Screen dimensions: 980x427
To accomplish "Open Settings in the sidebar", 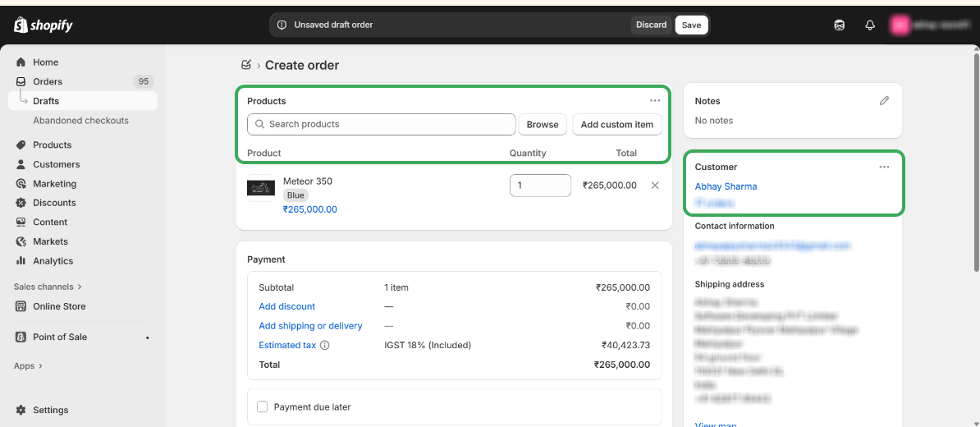I will 50,410.
